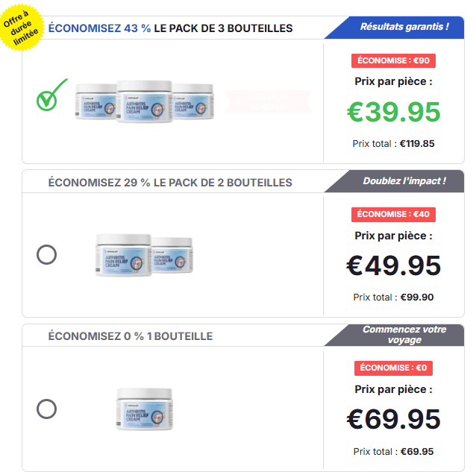Click the 'ÉCONOMISEZ 43 %' pack heading
Image resolution: width=476 pixels, height=472 pixels.
[170, 28]
